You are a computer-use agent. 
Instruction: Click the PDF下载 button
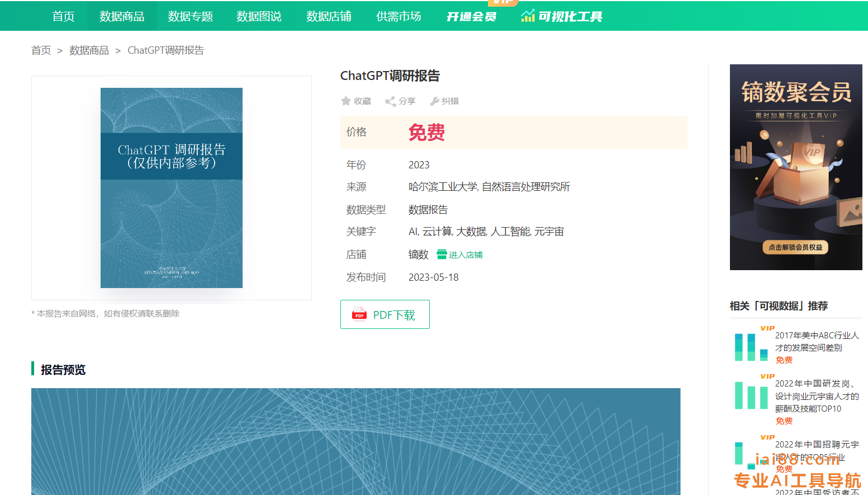point(385,314)
